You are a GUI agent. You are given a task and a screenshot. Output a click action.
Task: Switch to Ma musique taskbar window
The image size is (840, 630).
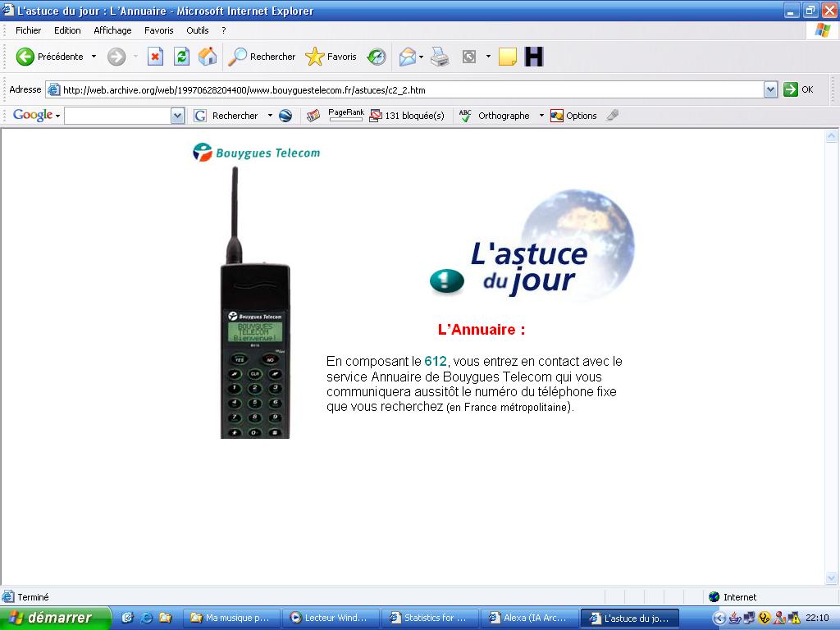coord(231,618)
